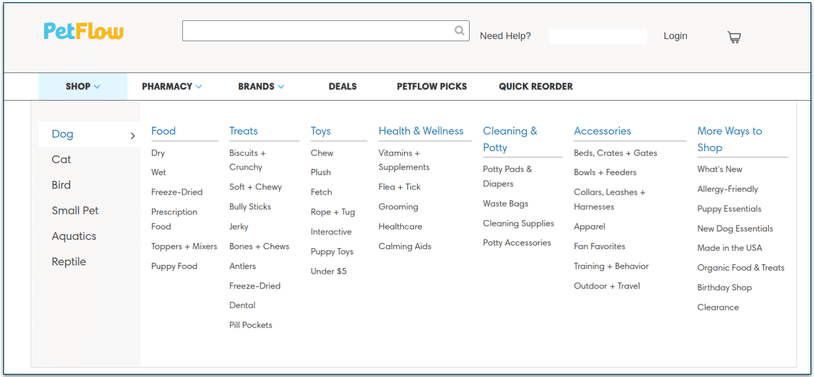Select the Reptile category
This screenshot has width=814, height=377.
pos(69,262)
